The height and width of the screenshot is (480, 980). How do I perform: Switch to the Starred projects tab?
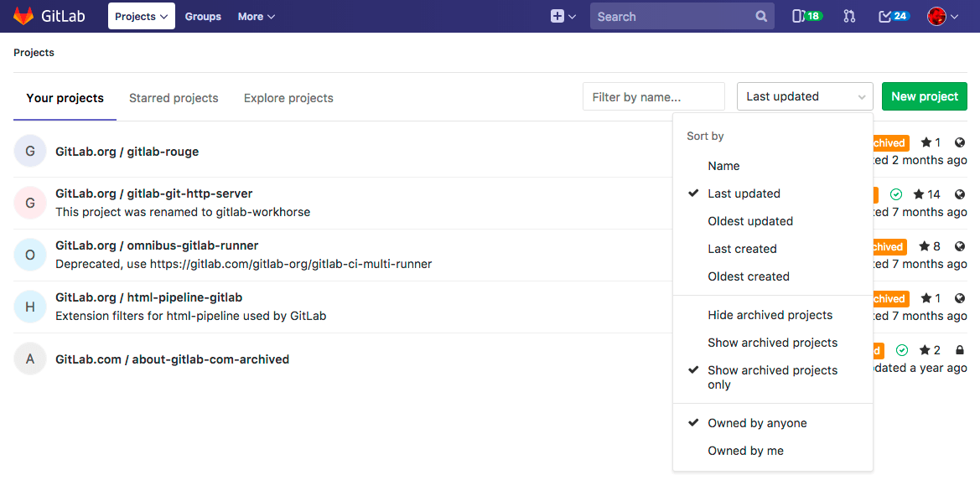174,98
